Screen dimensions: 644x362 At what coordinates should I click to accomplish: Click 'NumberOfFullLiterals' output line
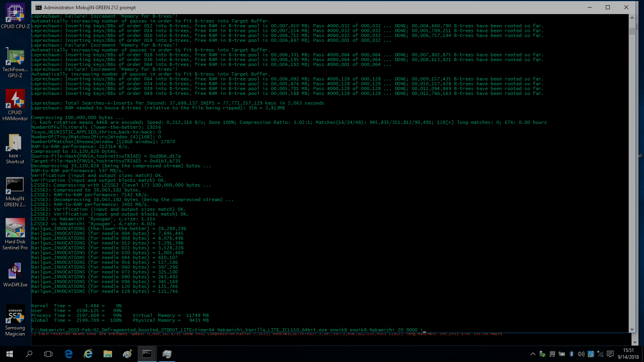click(x=96, y=127)
